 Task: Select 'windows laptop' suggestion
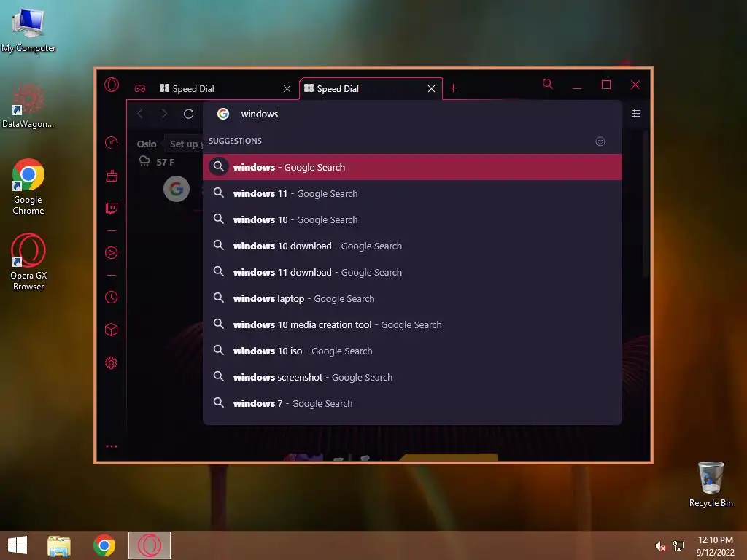(x=413, y=298)
